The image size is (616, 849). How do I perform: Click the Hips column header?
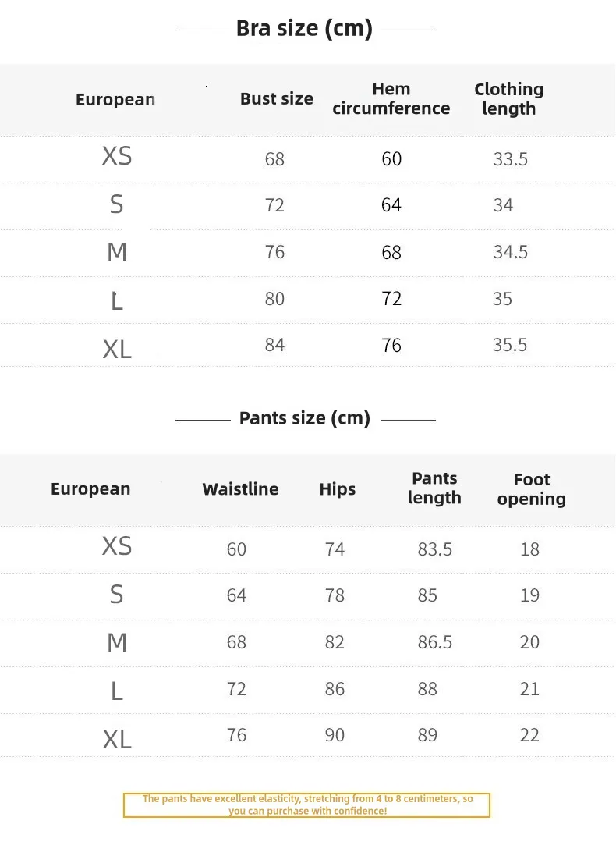pyautogui.click(x=338, y=489)
